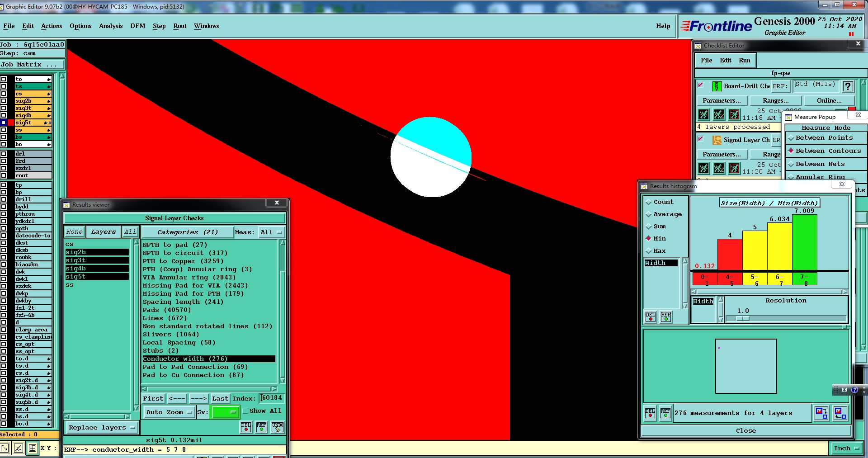The image size is (868, 458).
Task: Click bottom-left graph tool icon
Action: click(x=19, y=448)
